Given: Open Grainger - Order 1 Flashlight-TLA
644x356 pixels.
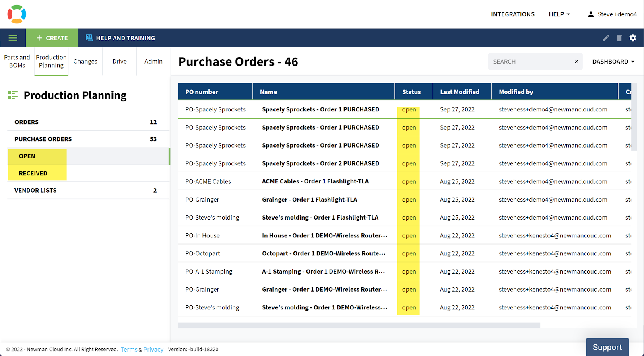Looking at the screenshot, I should [x=310, y=200].
